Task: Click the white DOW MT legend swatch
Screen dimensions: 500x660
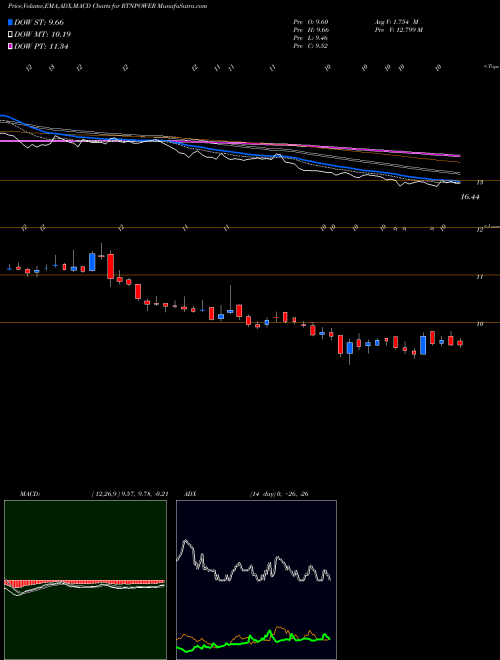Action: click(10, 35)
